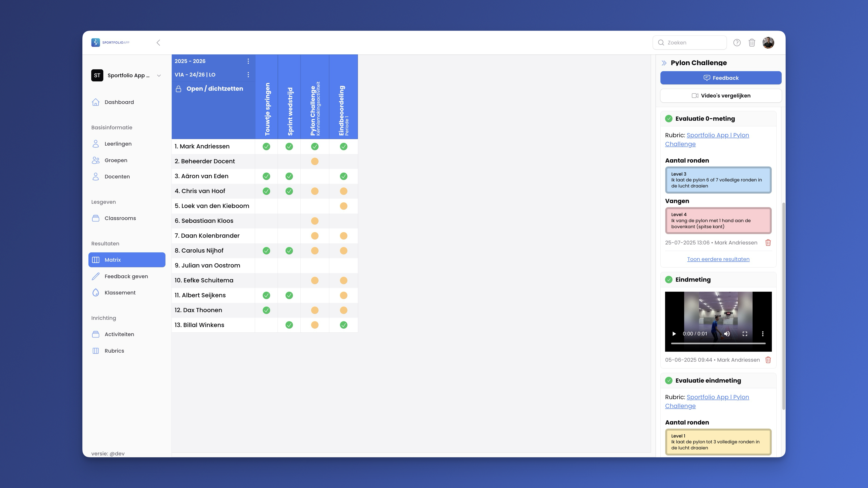Open the Rubrics section
Image resolution: width=868 pixels, height=488 pixels.
click(x=114, y=351)
